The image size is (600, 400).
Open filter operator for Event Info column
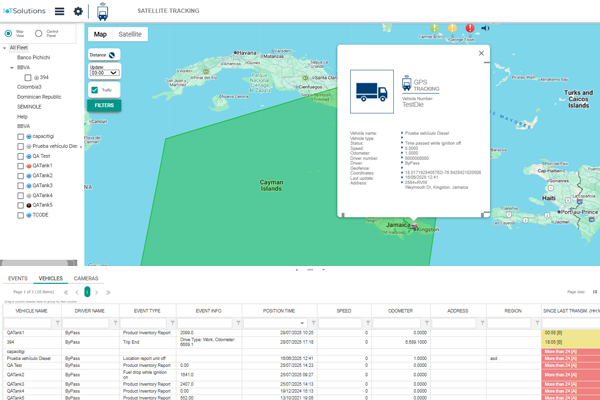(x=238, y=323)
